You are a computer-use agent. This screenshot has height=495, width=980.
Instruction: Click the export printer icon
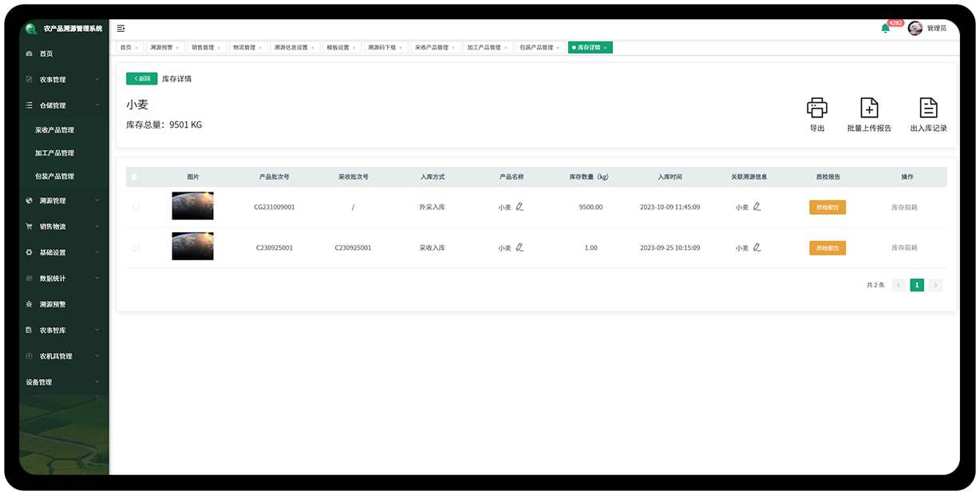[816, 108]
